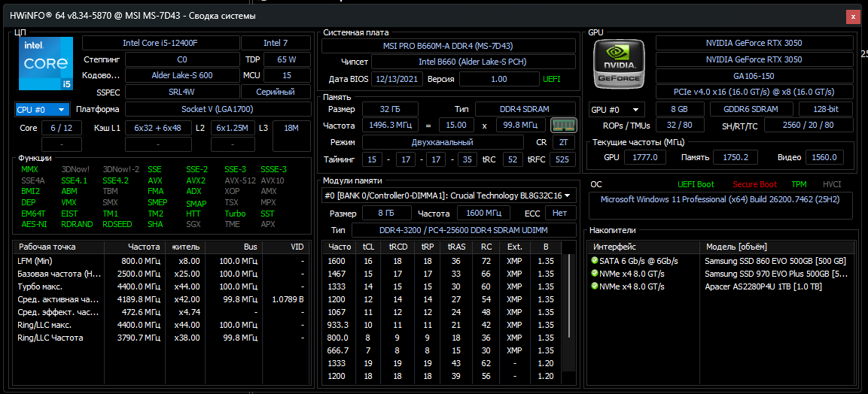Click the Intel B660 chipset field
Viewport: 868px width, 394px height.
tap(473, 62)
